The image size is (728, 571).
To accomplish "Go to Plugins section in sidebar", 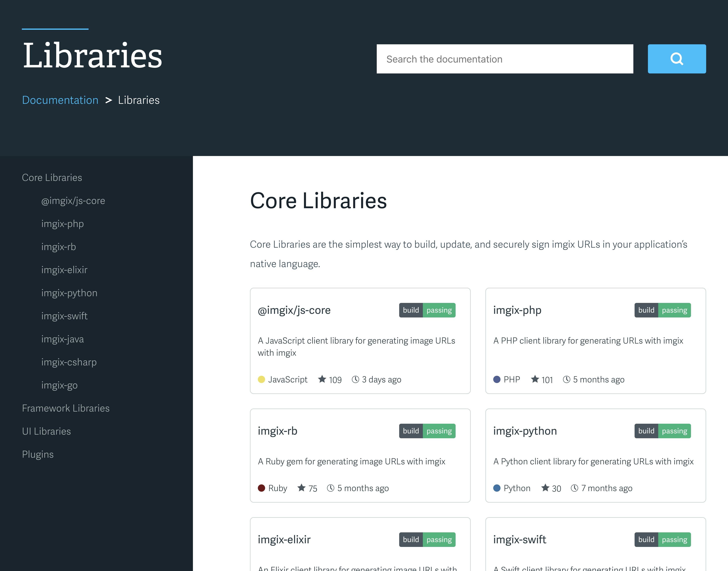I will click(38, 454).
